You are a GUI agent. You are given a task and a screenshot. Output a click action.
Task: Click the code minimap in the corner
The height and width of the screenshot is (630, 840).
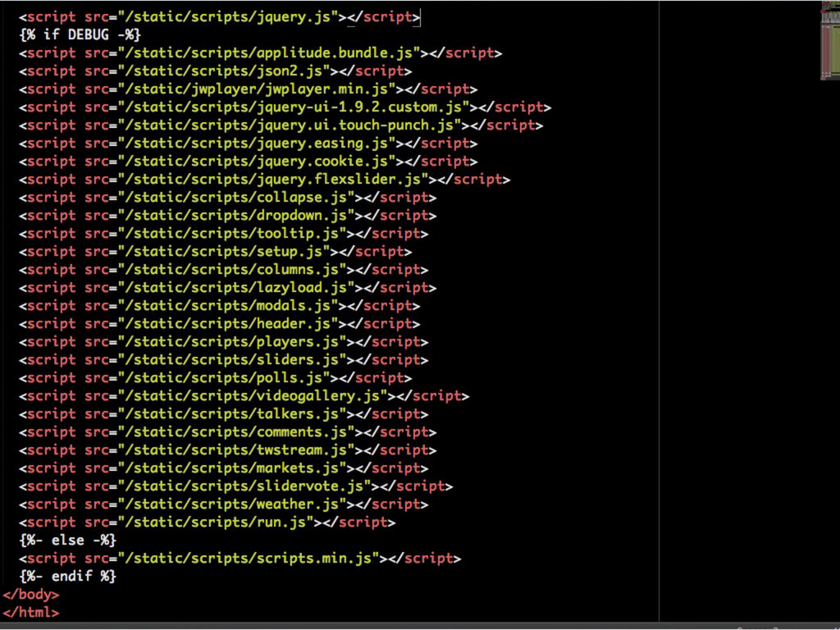click(830, 41)
